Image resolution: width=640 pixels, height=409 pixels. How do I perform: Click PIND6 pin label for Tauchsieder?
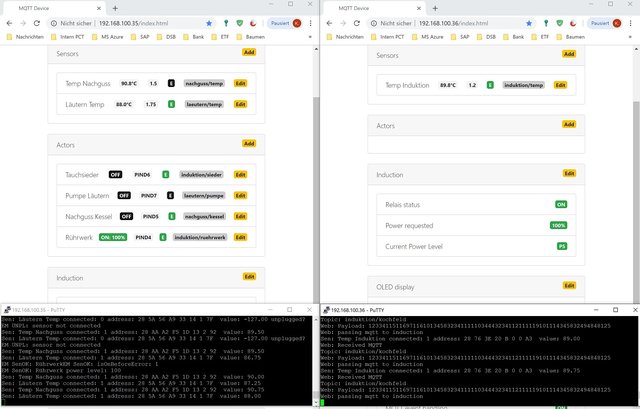(142, 175)
